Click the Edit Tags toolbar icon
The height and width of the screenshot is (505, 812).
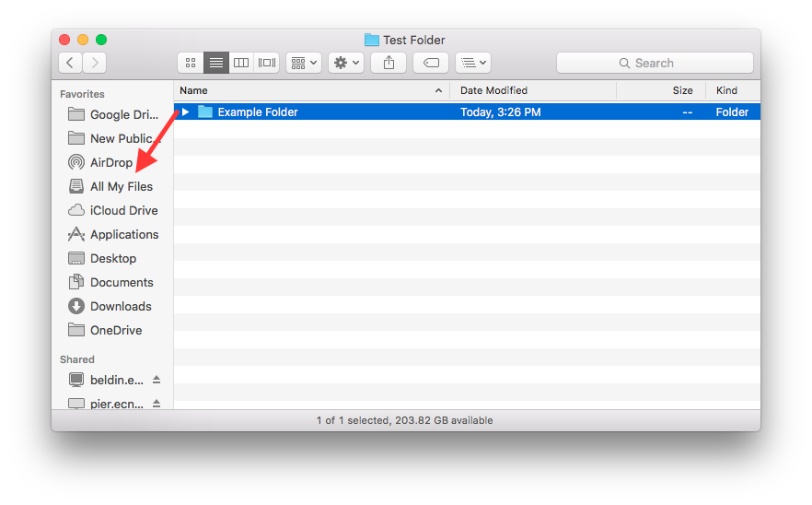pyautogui.click(x=431, y=63)
